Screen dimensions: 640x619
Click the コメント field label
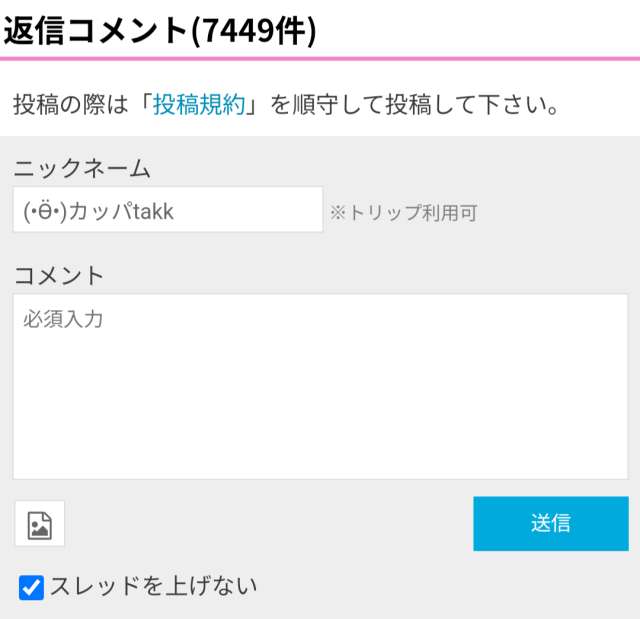tap(59, 275)
